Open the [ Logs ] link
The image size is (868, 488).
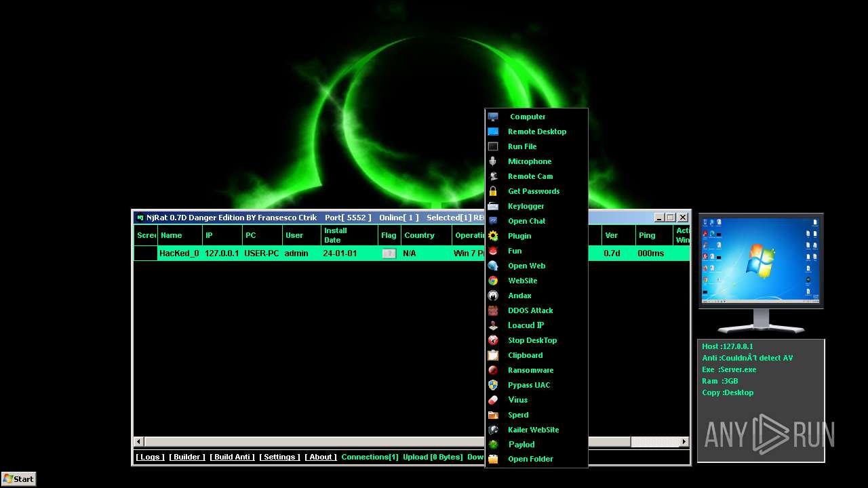pos(150,457)
